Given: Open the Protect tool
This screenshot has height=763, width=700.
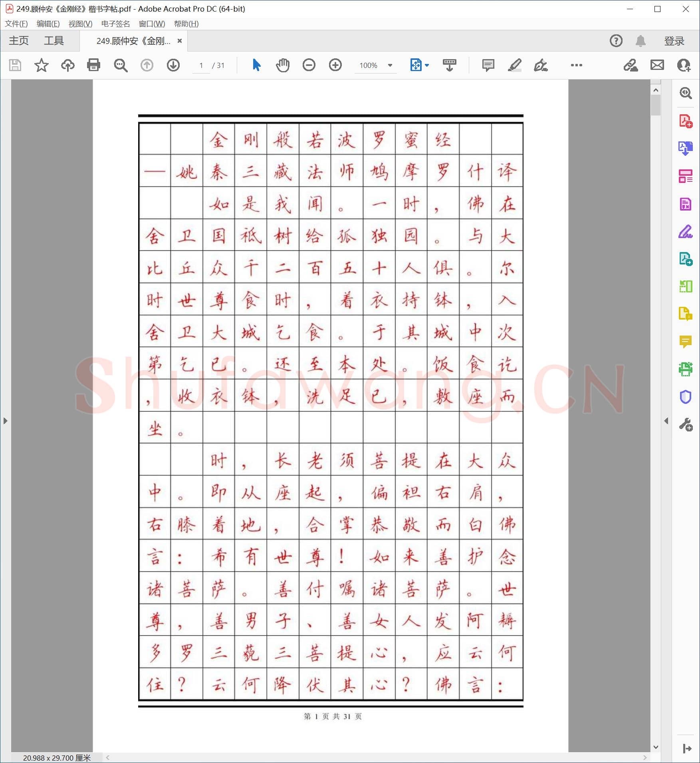Looking at the screenshot, I should click(x=686, y=397).
